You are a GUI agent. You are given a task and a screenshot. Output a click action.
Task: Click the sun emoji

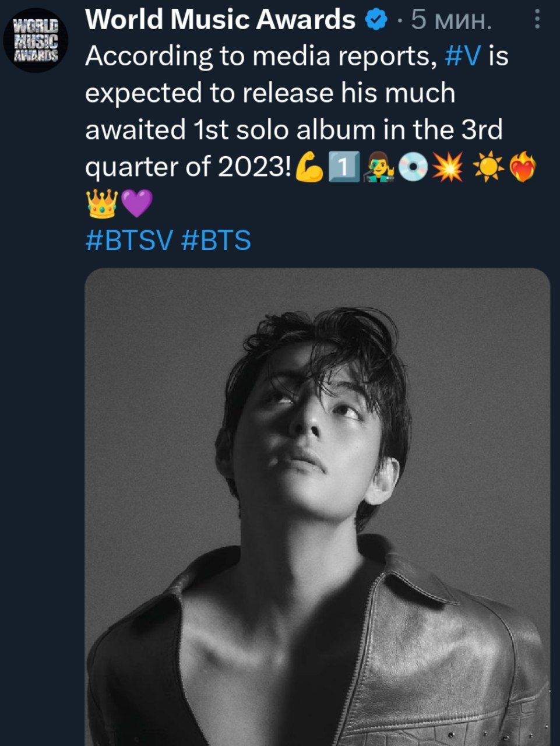pyautogui.click(x=487, y=168)
